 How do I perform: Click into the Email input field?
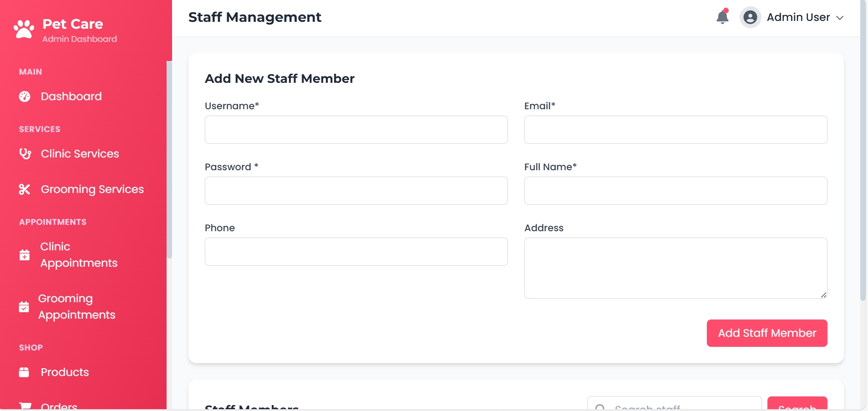(x=675, y=130)
